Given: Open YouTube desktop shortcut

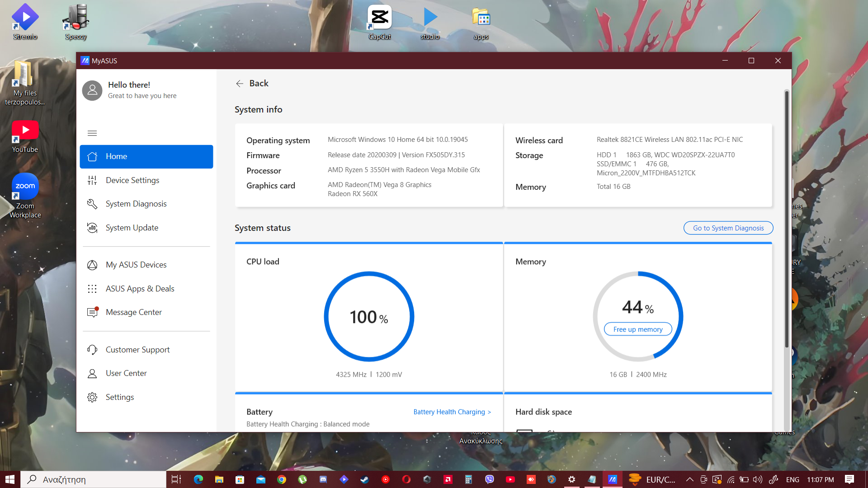Looking at the screenshot, I should 25,136.
